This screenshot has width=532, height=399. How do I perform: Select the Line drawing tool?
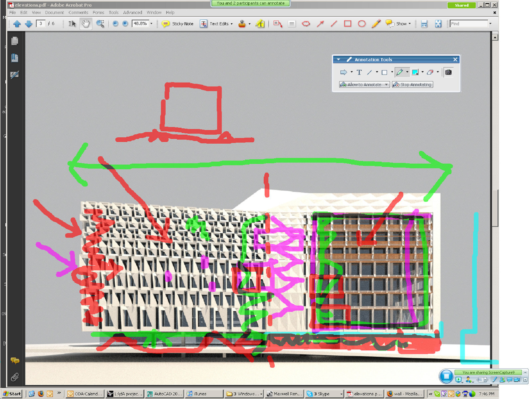(x=334, y=24)
